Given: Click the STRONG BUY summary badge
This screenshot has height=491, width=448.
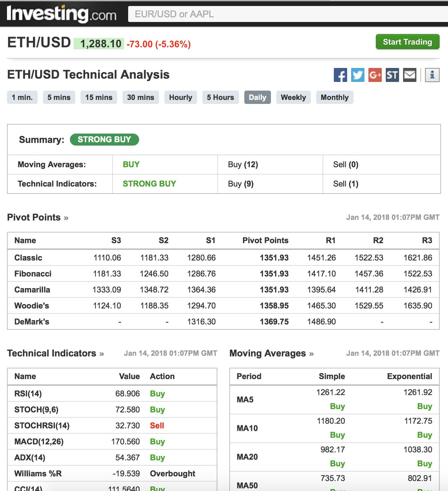Looking at the screenshot, I should point(105,140).
